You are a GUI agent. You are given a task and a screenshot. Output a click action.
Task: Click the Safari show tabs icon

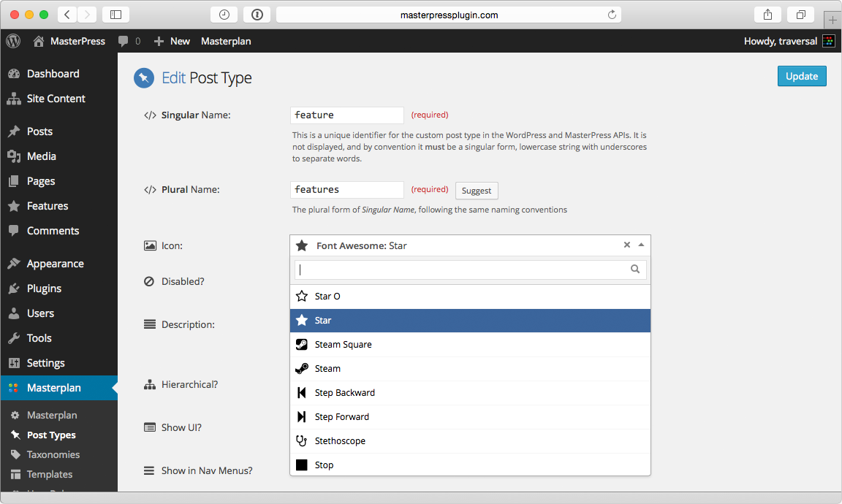(800, 15)
